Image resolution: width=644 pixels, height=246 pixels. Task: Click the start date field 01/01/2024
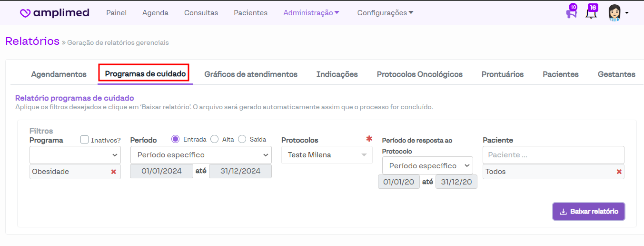pos(161,171)
